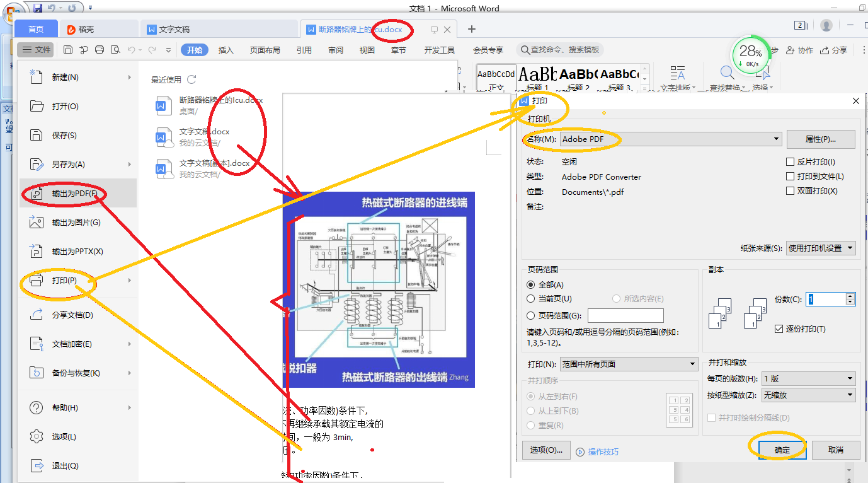Open the 视图 ribbon tab
Image resolution: width=868 pixels, height=483 pixels.
(x=367, y=50)
